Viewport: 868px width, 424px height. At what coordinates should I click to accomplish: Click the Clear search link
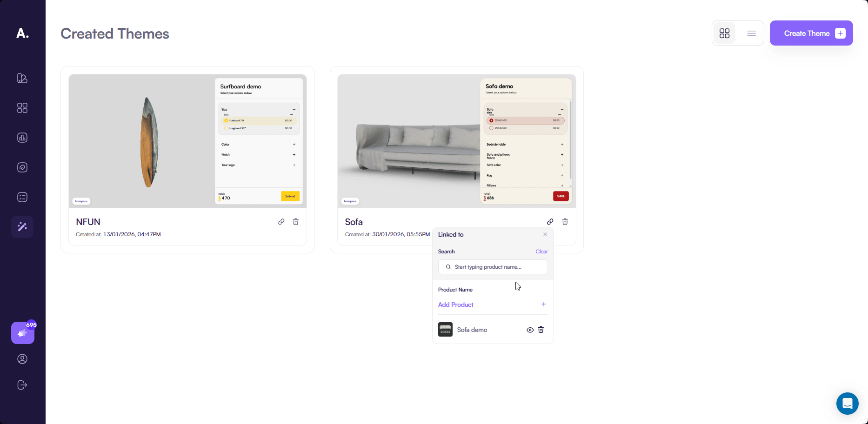pos(541,252)
